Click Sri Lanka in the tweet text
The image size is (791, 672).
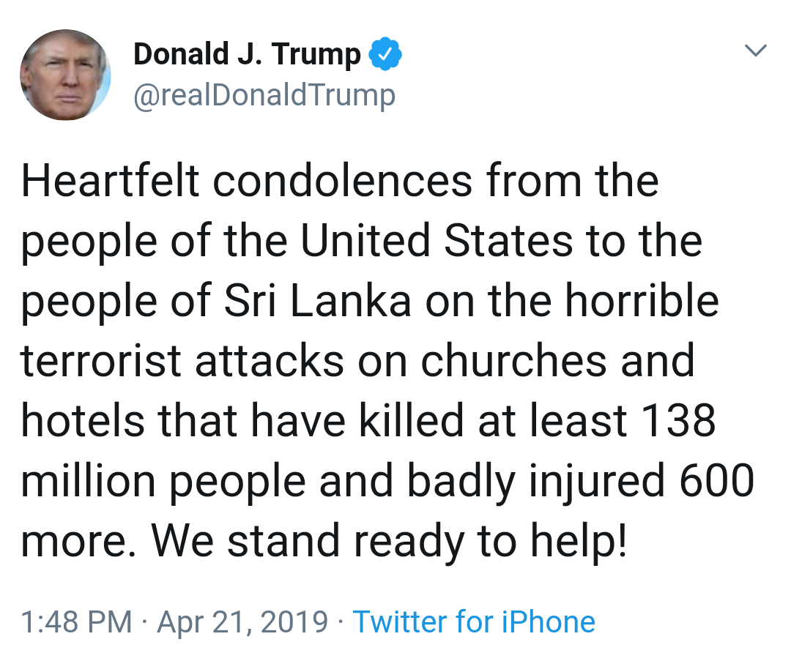(x=317, y=300)
